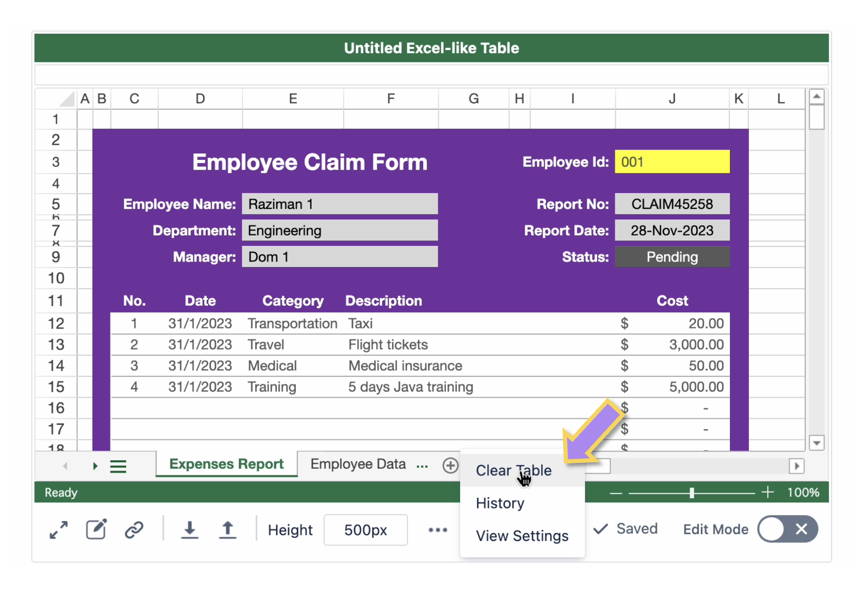Click the edit pencil icon in toolbar
This screenshot has height=595, width=868.
96,529
